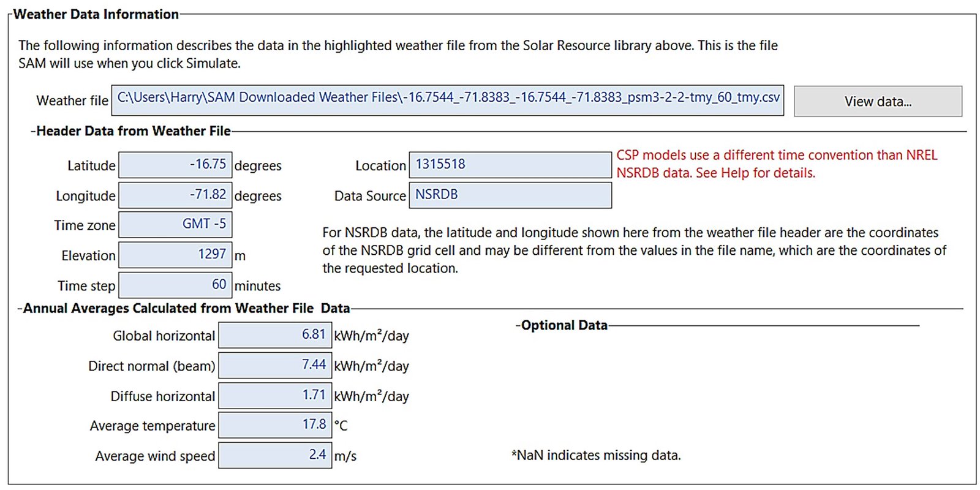The image size is (980, 490).
Task: Click the 'Weather Data Information' group title
Action: tap(96, 14)
